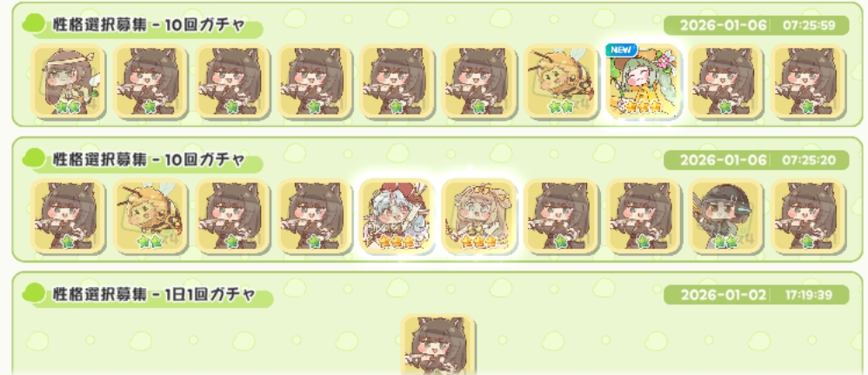The height and width of the screenshot is (375, 868).
Task: Click the date next to 07:25:59
Action: pyautogui.click(x=724, y=25)
